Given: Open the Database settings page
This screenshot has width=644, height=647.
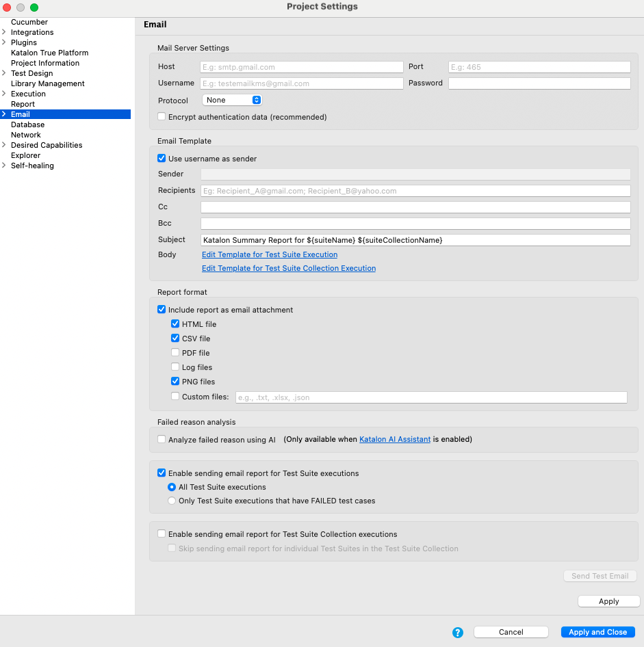Looking at the screenshot, I should pyautogui.click(x=27, y=124).
